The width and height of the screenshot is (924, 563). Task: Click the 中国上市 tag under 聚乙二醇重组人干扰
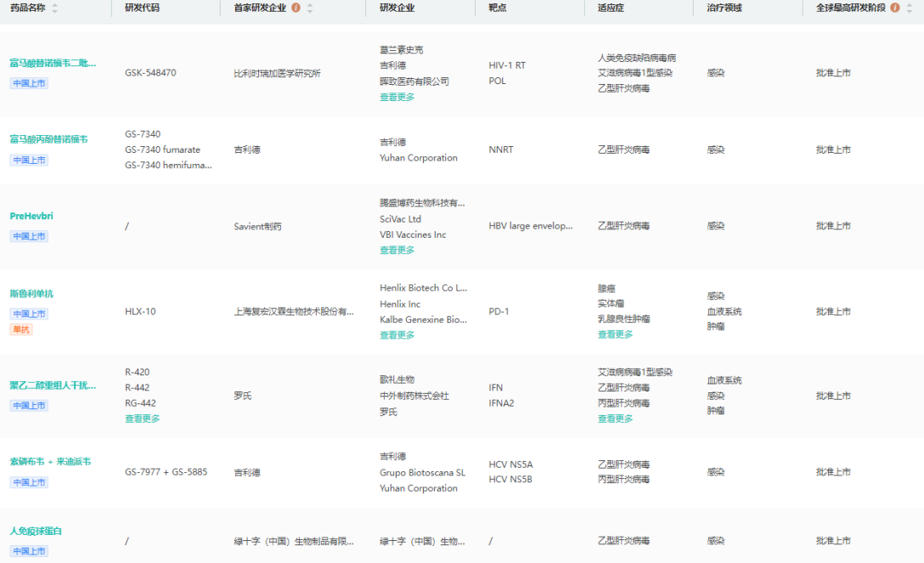pos(29,406)
